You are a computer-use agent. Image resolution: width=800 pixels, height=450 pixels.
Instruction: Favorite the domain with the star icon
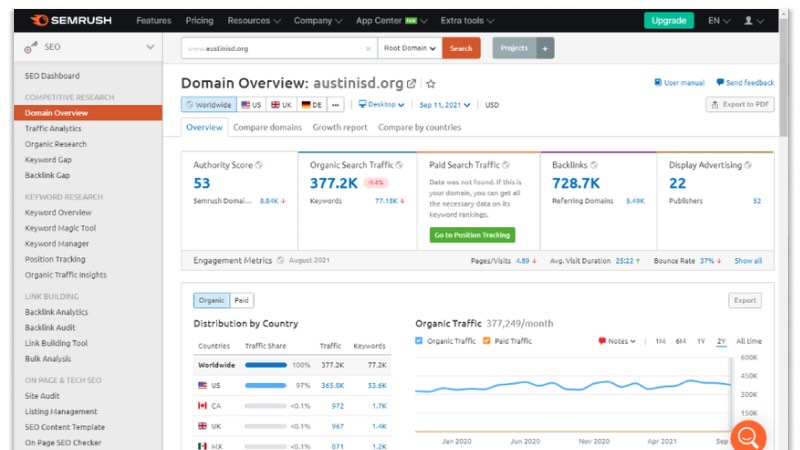[x=431, y=84]
